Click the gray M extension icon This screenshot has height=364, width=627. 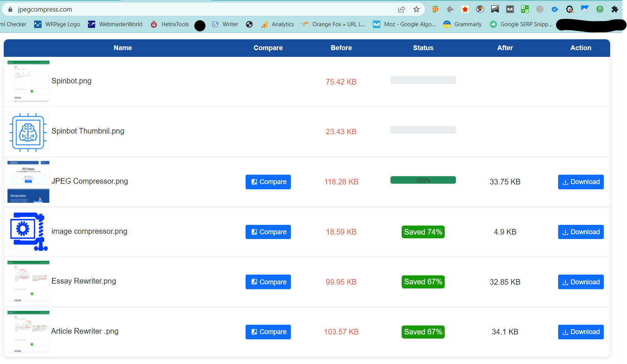point(510,9)
